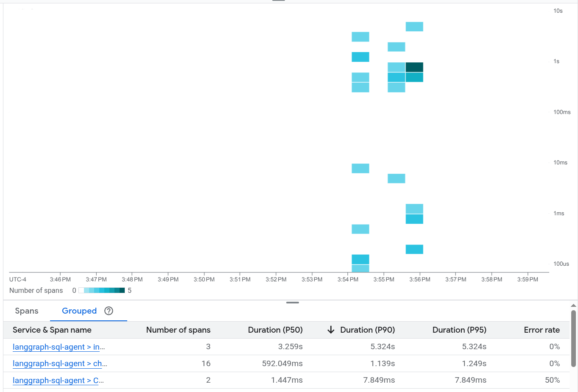This screenshot has width=578, height=392.
Task: Sort by Service & Span name header
Action: click(x=52, y=330)
